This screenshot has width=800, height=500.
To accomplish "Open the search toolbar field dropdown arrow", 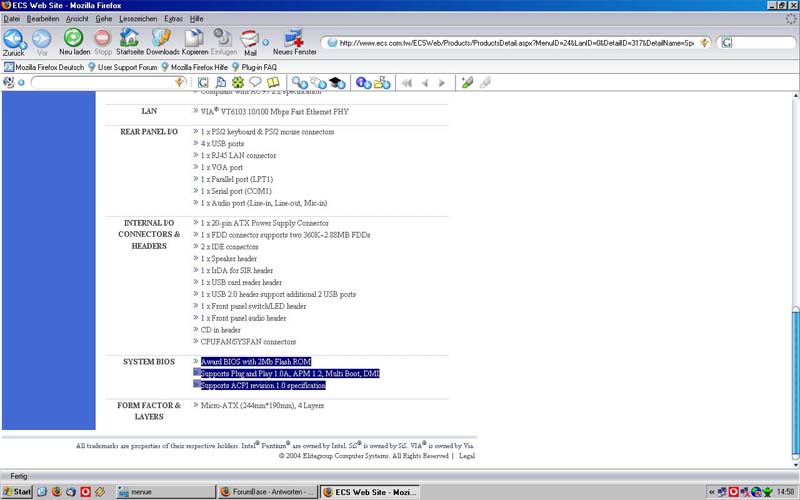I will pos(180,82).
